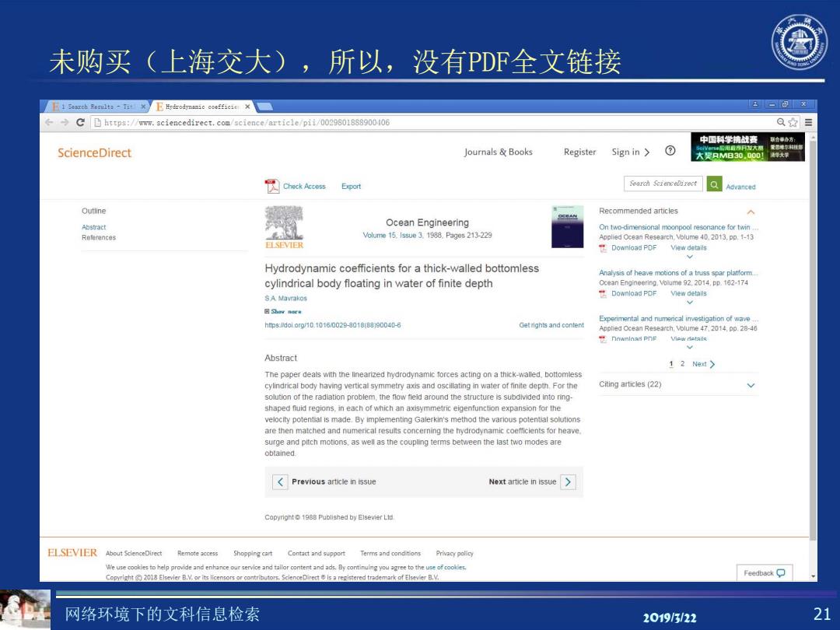Click the Elsevier tree logo
Image resolution: width=840 pixels, height=630 pixels.
coord(285,227)
